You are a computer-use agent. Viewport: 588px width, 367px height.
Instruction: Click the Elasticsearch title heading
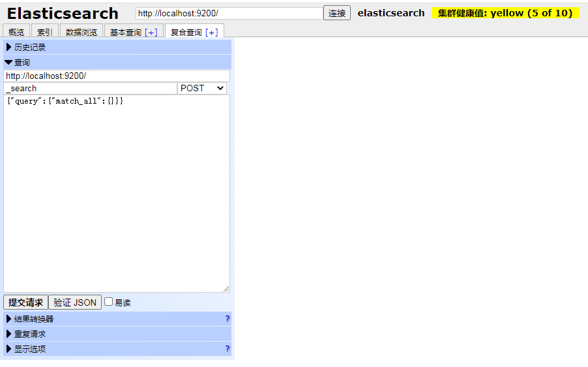pyautogui.click(x=63, y=14)
